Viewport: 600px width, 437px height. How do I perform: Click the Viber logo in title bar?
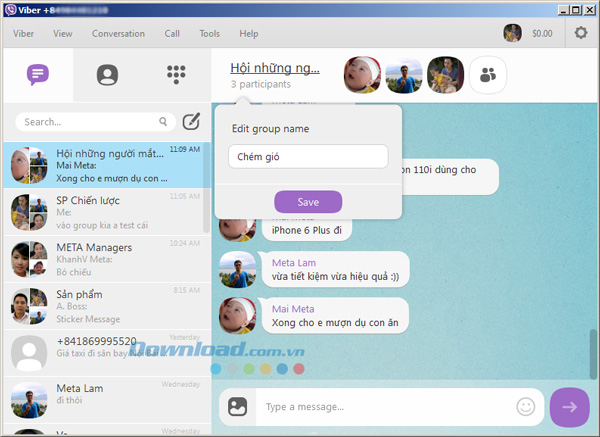coord(10,10)
